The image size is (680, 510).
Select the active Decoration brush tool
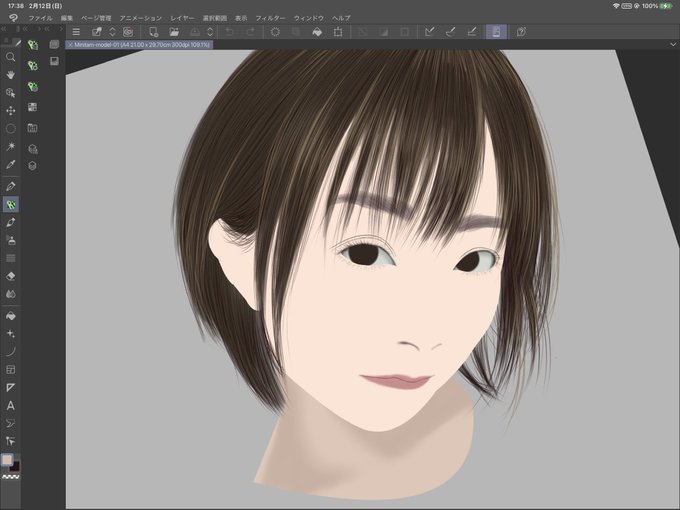11,204
